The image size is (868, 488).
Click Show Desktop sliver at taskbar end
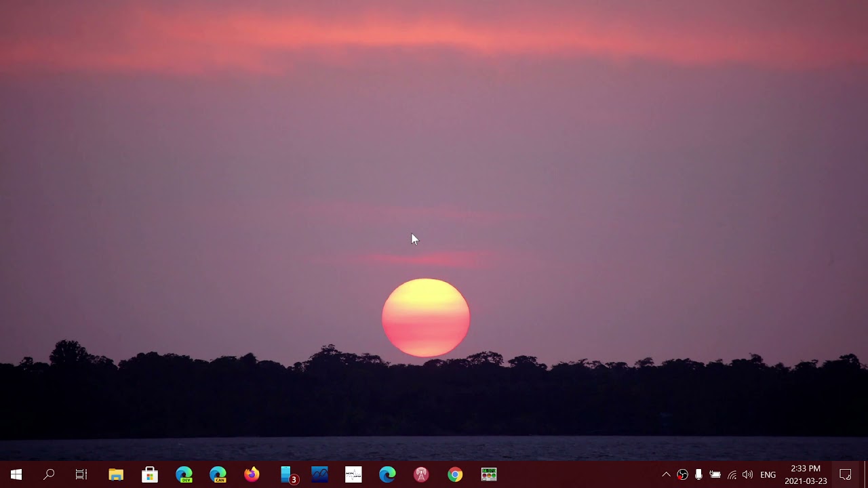(866, 474)
